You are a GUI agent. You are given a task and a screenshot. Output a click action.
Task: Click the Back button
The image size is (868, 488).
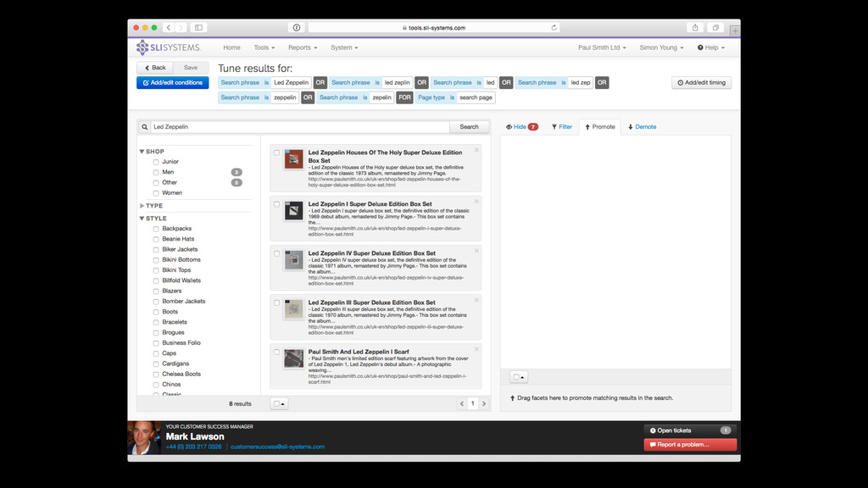(155, 68)
